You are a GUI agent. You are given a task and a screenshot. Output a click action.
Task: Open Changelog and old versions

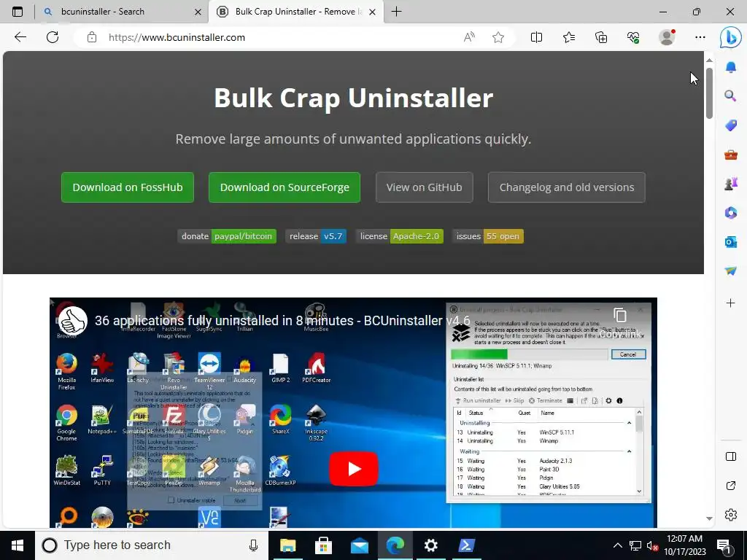tap(566, 187)
